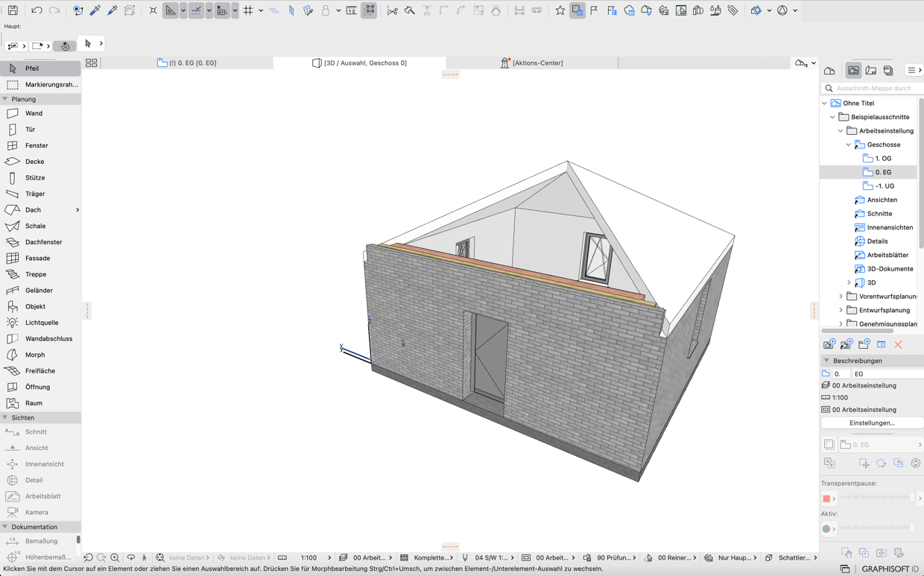This screenshot has height=576, width=924.
Task: Collapse the Planung toolbox section
Action: tap(5, 99)
